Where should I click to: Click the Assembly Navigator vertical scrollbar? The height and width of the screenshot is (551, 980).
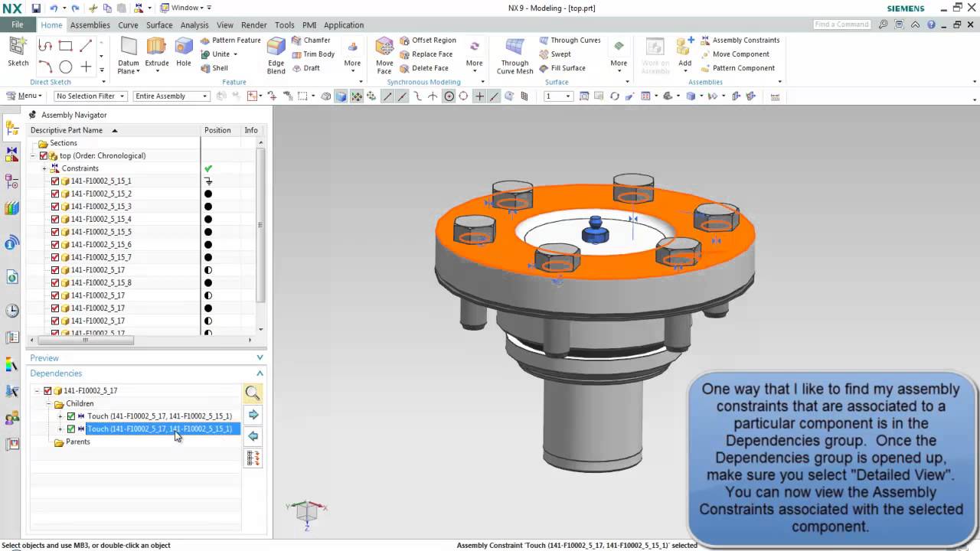click(261, 224)
